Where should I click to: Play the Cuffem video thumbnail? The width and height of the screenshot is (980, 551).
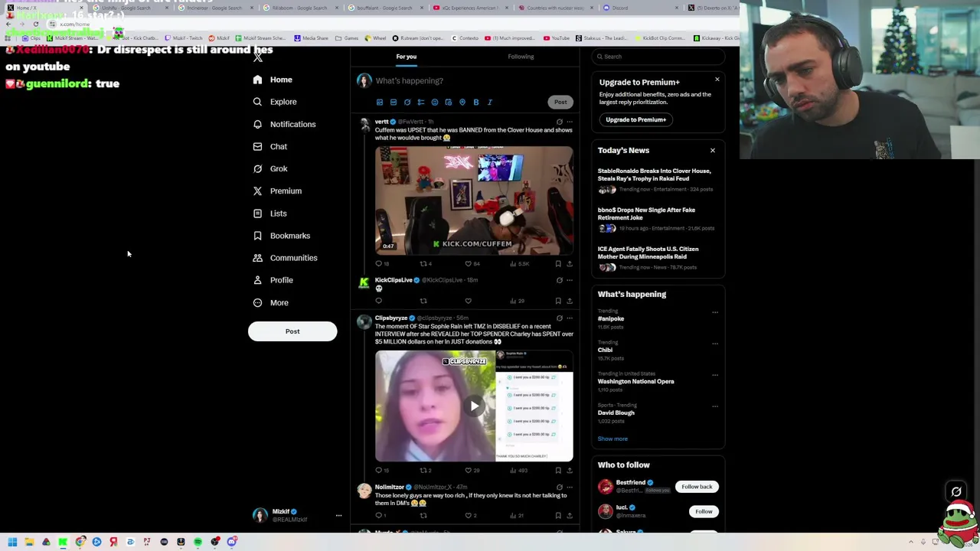474,200
